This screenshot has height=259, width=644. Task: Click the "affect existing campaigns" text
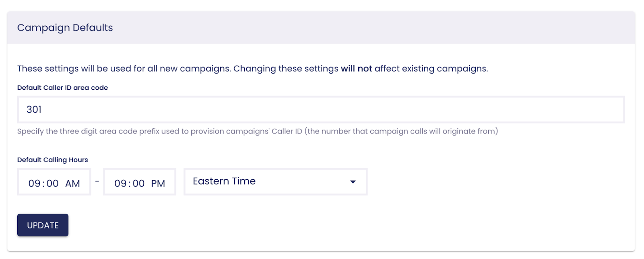(x=431, y=69)
